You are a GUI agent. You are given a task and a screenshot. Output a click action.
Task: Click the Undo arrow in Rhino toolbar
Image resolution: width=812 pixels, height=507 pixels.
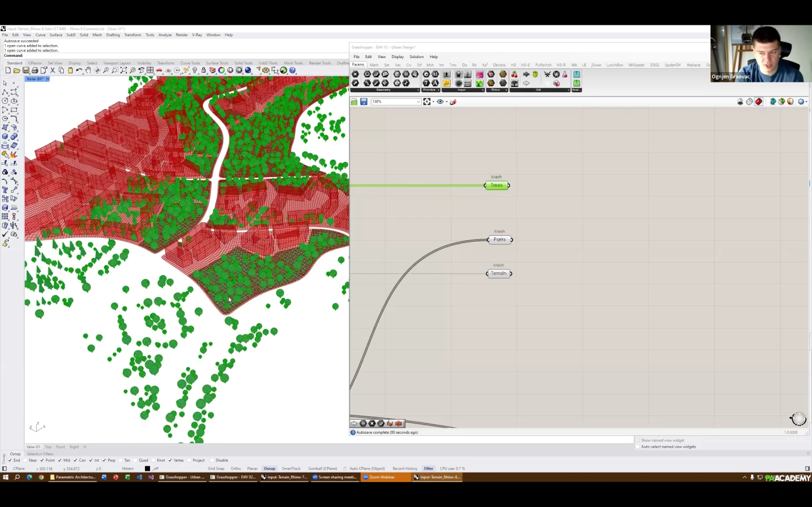click(x=79, y=70)
